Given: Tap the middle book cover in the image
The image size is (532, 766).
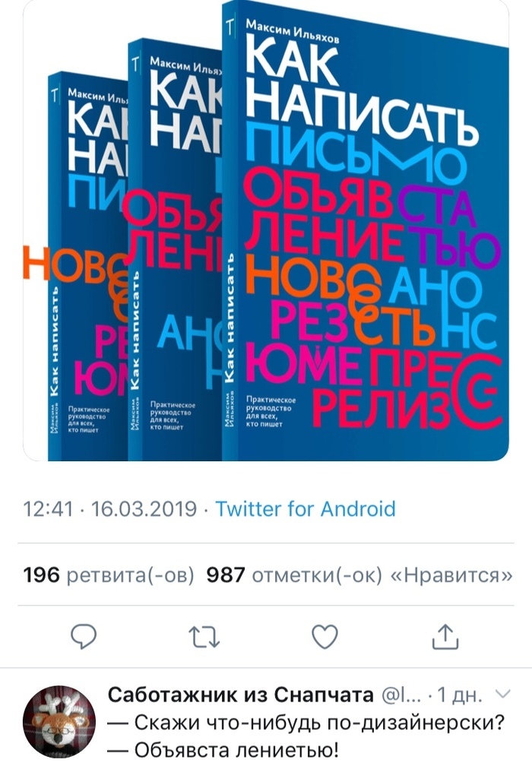Looking at the screenshot, I should (176, 249).
